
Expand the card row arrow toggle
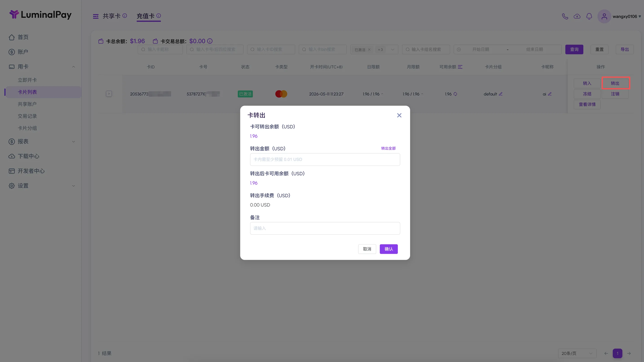pos(109,94)
